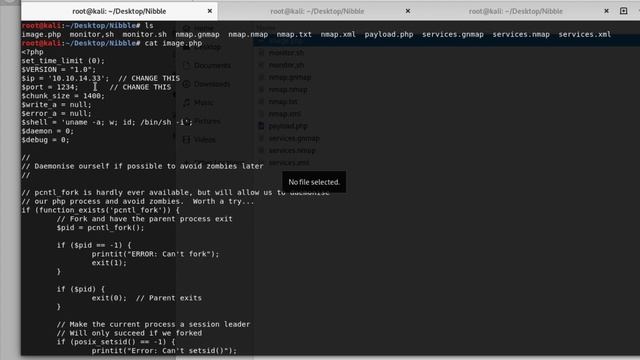
Task: Select Videos in the file chooser sidebar
Action: click(204, 140)
